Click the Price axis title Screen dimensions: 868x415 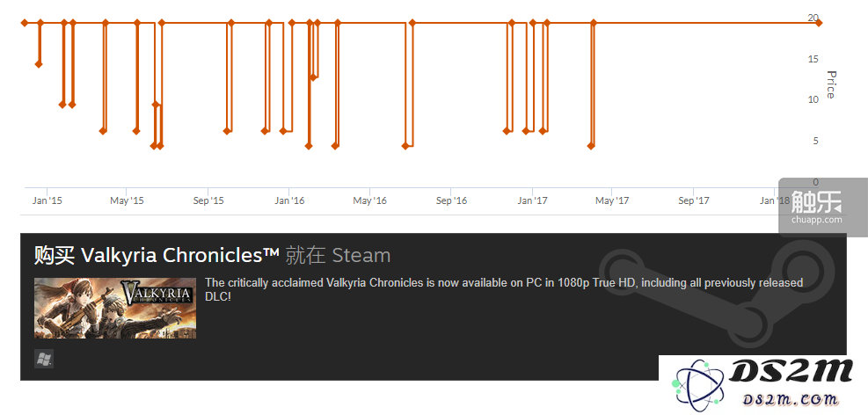(x=830, y=84)
